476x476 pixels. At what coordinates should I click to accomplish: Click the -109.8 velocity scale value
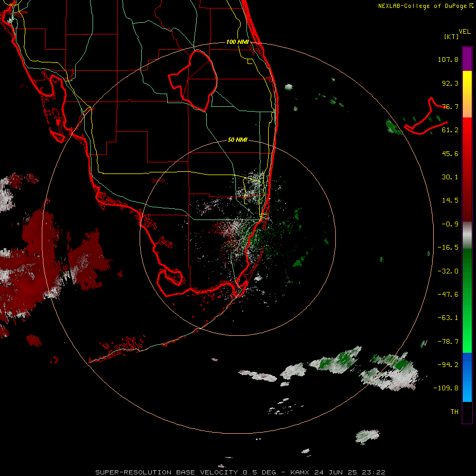tap(446, 388)
